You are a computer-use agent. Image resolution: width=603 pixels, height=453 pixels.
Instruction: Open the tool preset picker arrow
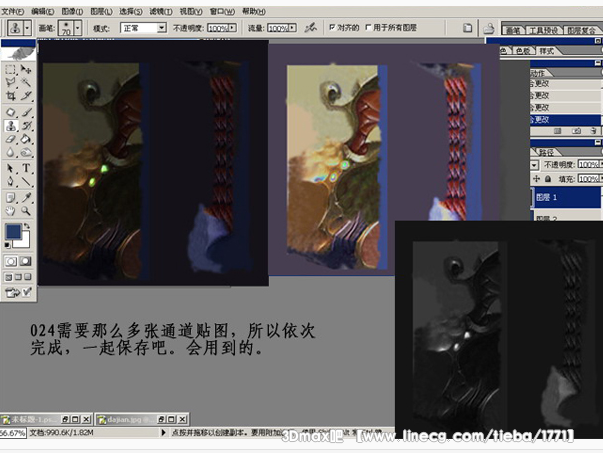tap(27, 28)
